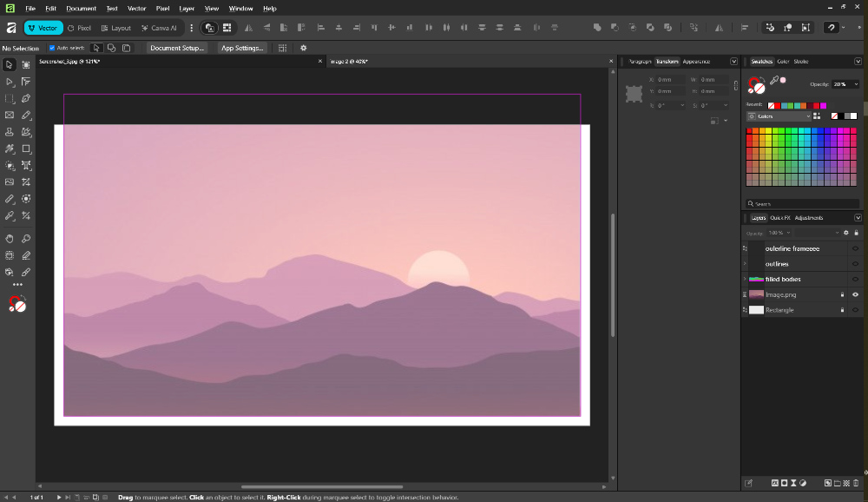Open layer settings gear in Layers panel

pyautogui.click(x=845, y=233)
